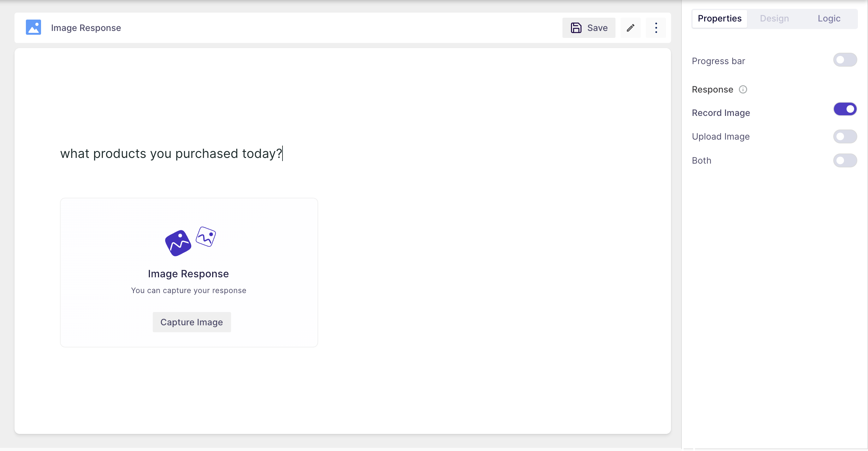
Task: Open the Logic tab
Action: 829,19
